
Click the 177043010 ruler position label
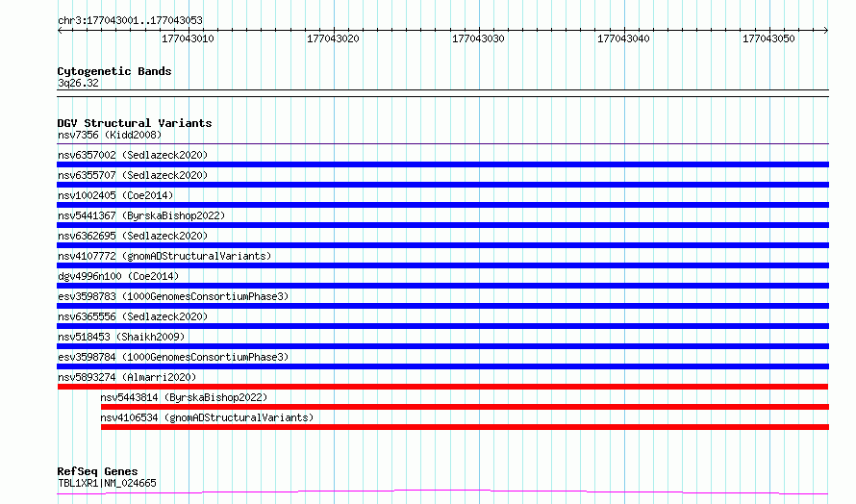pyautogui.click(x=188, y=38)
